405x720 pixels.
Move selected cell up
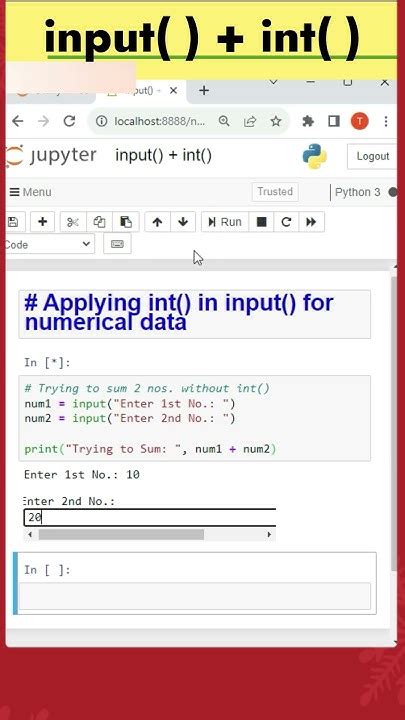pos(158,222)
